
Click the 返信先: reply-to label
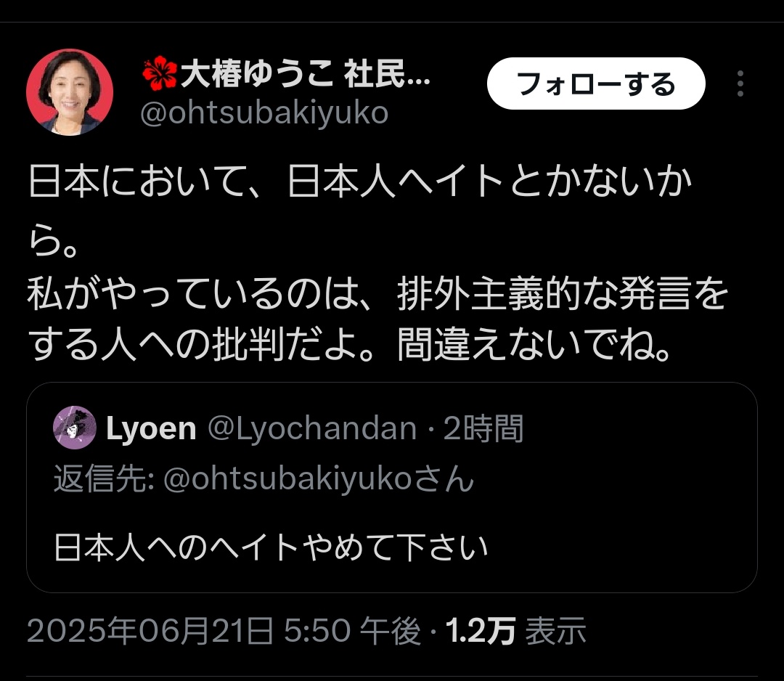pos(104,478)
